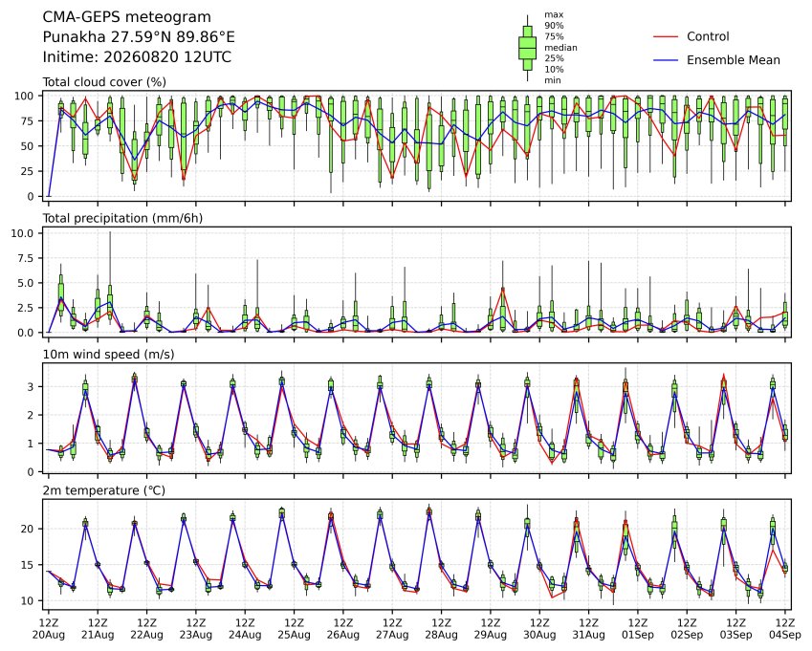Viewport: 812px width, 651px height.
Task: Click the 12Z 01Sep axis tick label
Action: [x=638, y=629]
